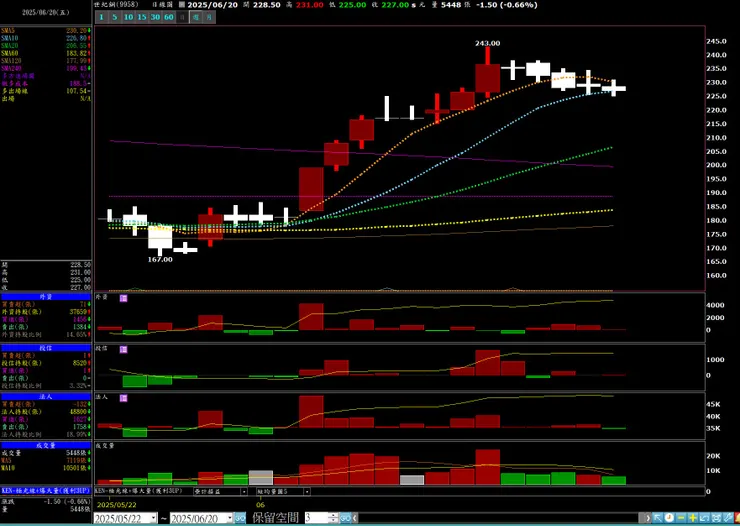This screenshot has height=526, width=740.
Task: Click GO button after the date range
Action: pos(240,518)
